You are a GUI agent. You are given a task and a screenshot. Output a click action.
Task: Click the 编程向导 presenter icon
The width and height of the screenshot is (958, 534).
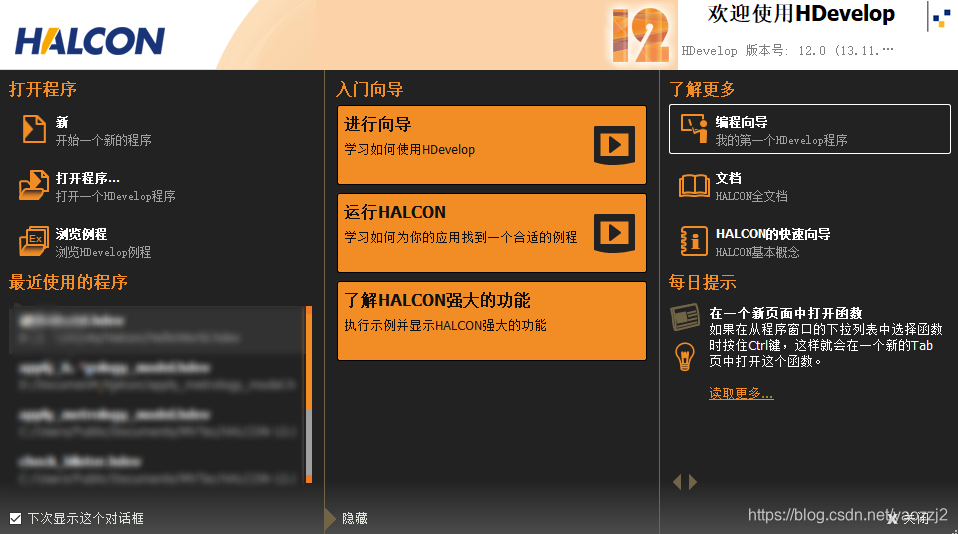click(x=694, y=129)
